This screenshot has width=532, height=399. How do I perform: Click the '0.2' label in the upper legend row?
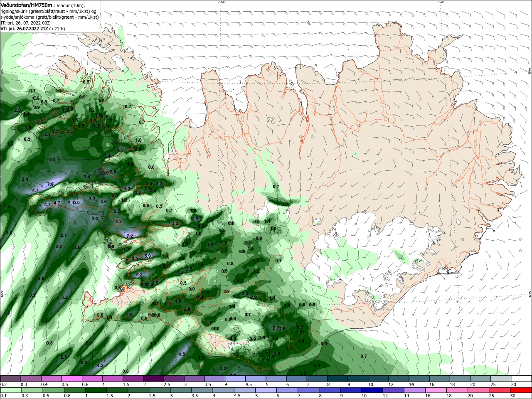tap(3, 384)
